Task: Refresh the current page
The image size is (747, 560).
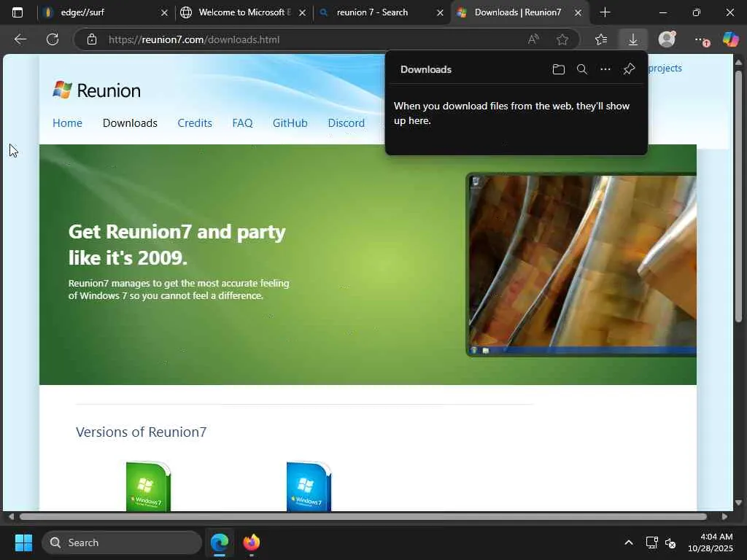Action: [x=53, y=39]
